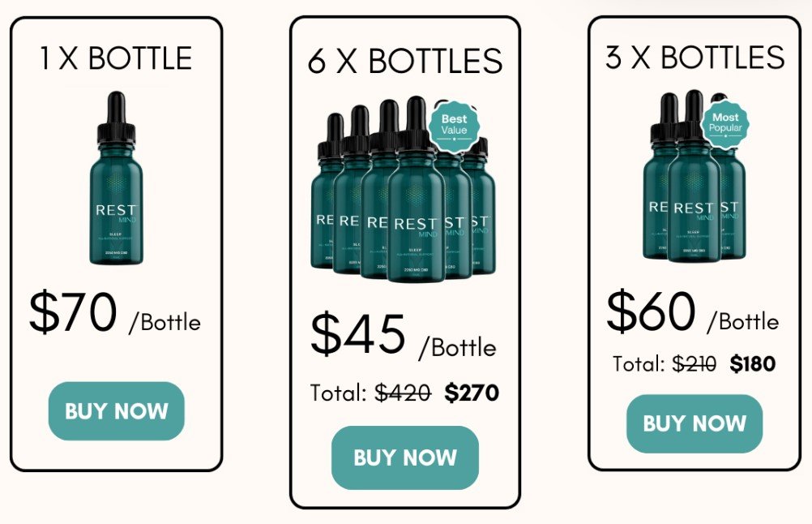Click the crossed-out $210 total
The width and height of the screenshot is (812, 524).
coord(694,363)
